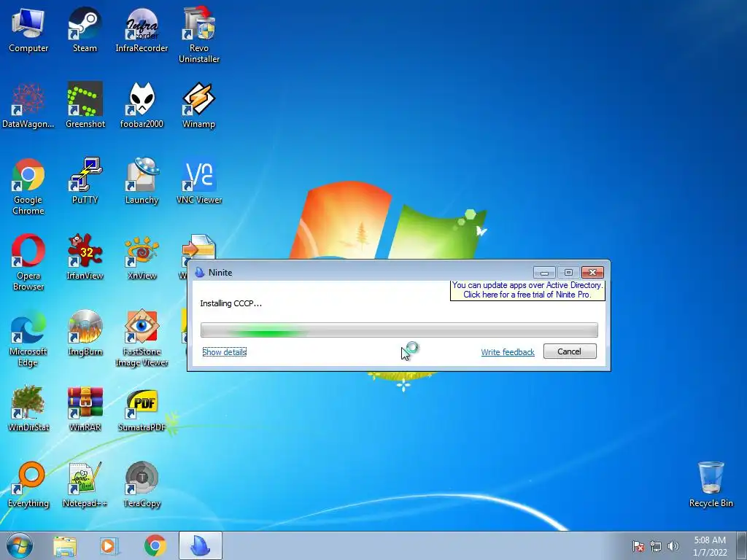Select the IrfanView desktop shortcut
Image resolution: width=747 pixels, height=560 pixels.
tap(85, 257)
